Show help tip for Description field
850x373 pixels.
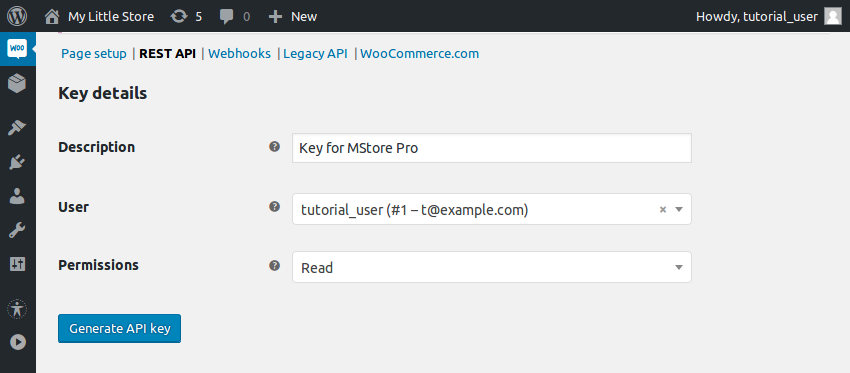(x=275, y=146)
